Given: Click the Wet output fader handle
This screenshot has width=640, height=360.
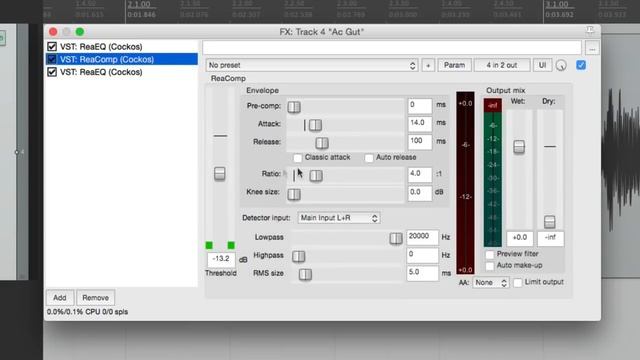Looking at the screenshot, I should click(x=519, y=147).
